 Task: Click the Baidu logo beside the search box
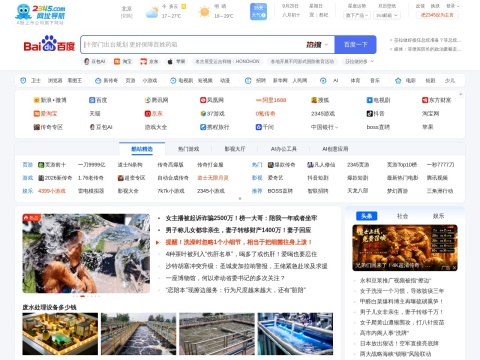pyautogui.click(x=49, y=44)
